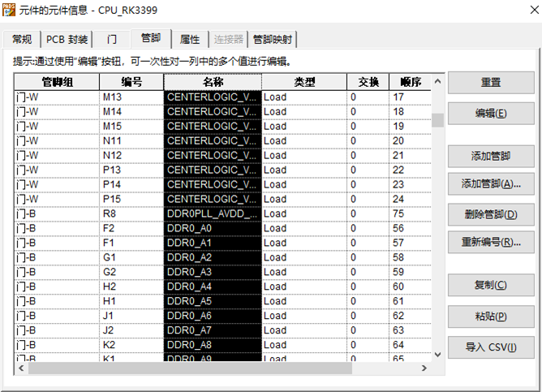This screenshot has width=542, height=392.
Task: Select pin number cell M13
Action: click(131, 97)
